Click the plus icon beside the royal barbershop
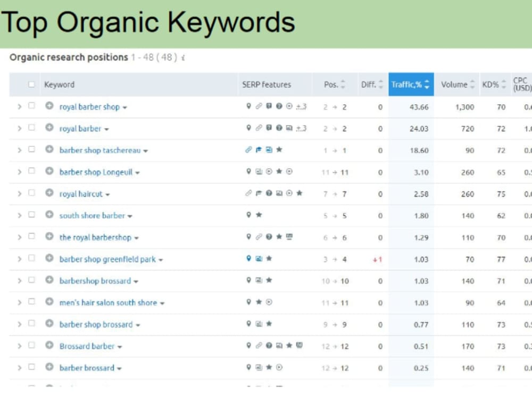Viewport: 532px width, 399px height. pos(49,236)
